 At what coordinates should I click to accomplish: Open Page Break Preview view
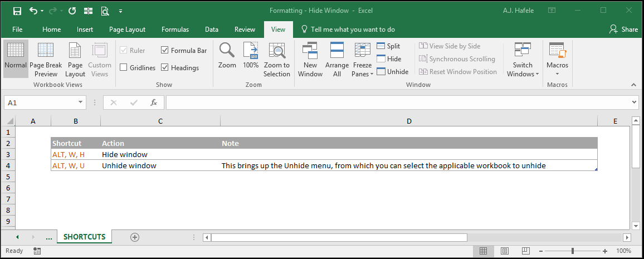click(46, 60)
